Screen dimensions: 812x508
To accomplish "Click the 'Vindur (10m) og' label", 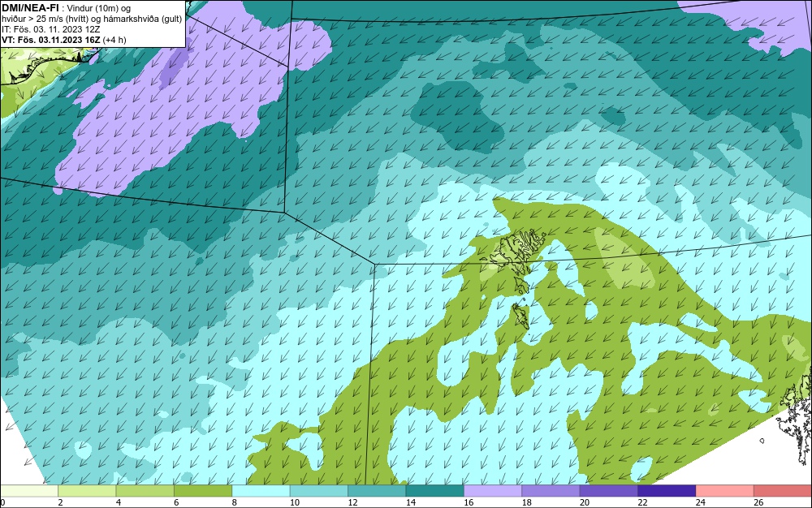I will click(x=99, y=8).
